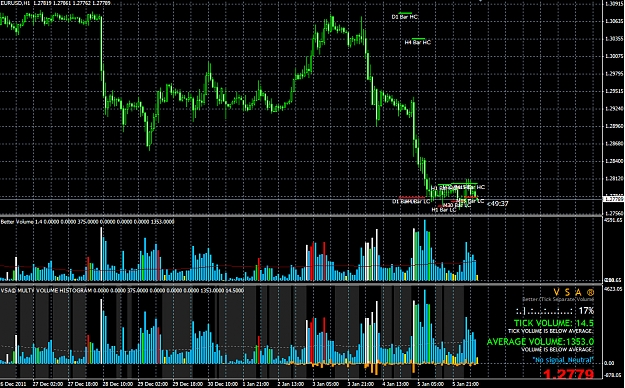Viewport: 625px width, 388px height.
Task: Click the 1.29240 price axis label
Action: pyautogui.click(x=614, y=108)
